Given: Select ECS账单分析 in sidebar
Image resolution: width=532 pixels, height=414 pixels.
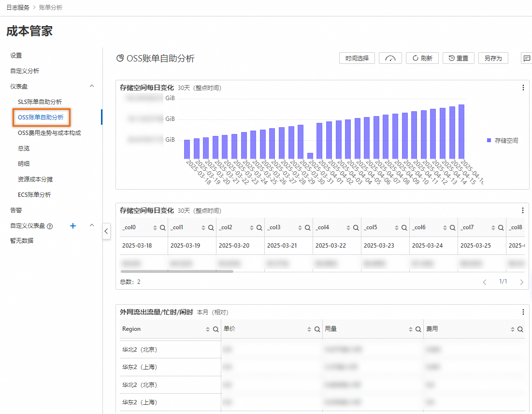Looking at the screenshot, I should pyautogui.click(x=34, y=194).
